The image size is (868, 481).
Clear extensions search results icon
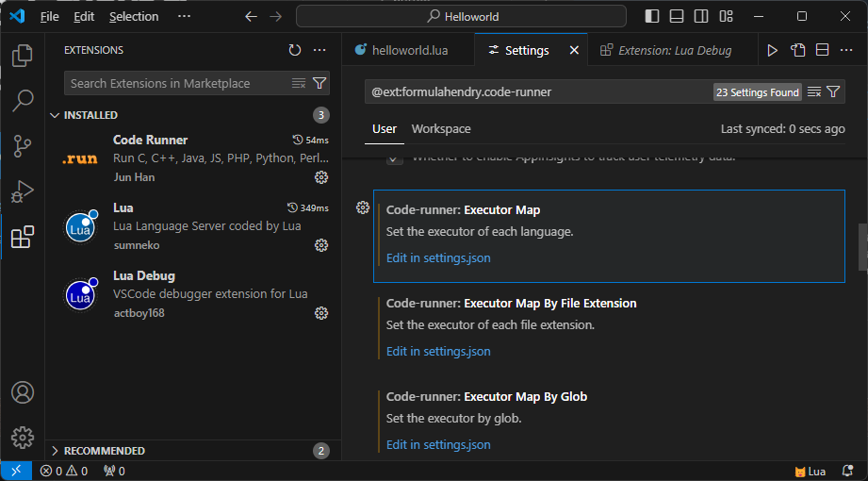pyautogui.click(x=299, y=83)
